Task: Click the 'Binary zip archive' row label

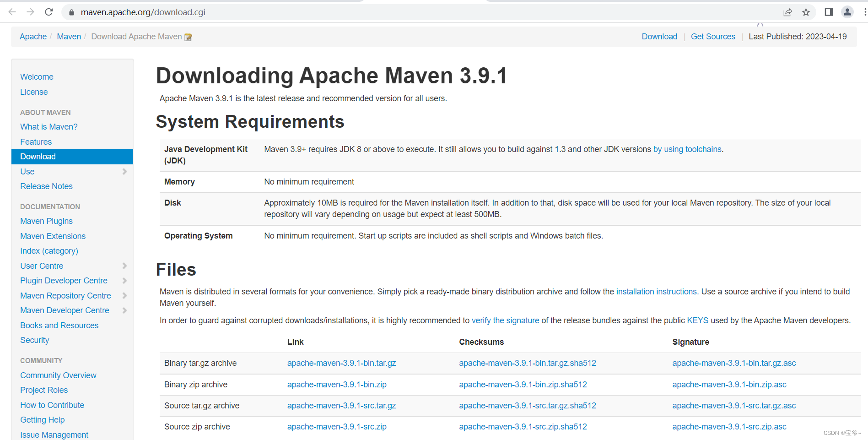Action: click(x=196, y=385)
